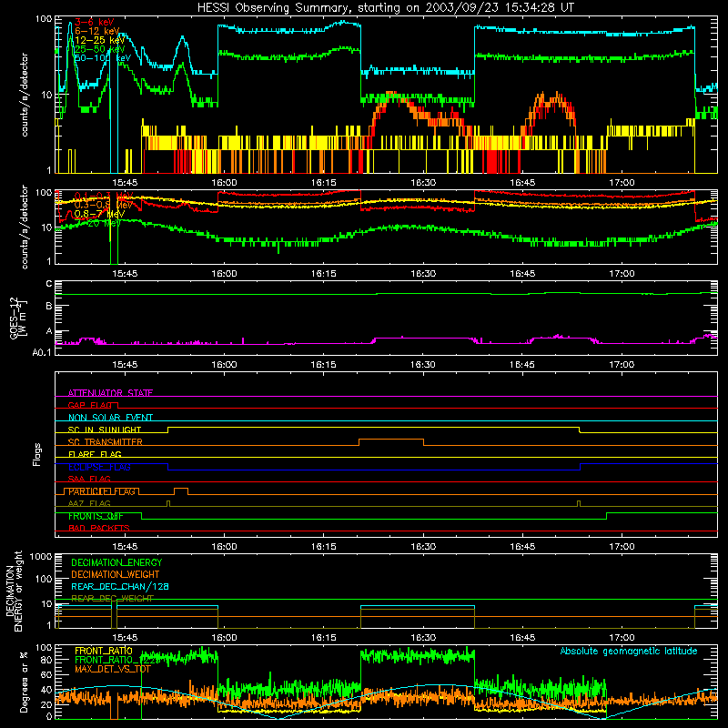Click the SAA_FLAG label

[x=89, y=479]
